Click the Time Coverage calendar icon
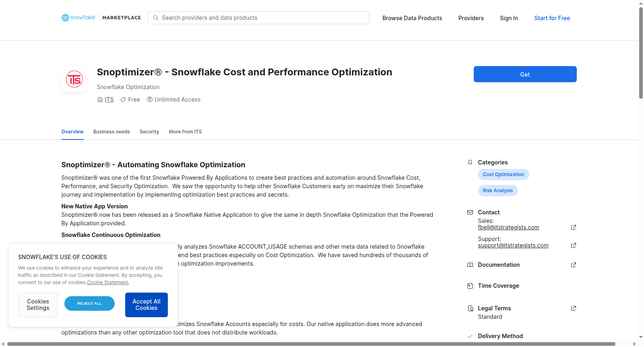The height and width of the screenshot is (347, 644). (x=470, y=286)
